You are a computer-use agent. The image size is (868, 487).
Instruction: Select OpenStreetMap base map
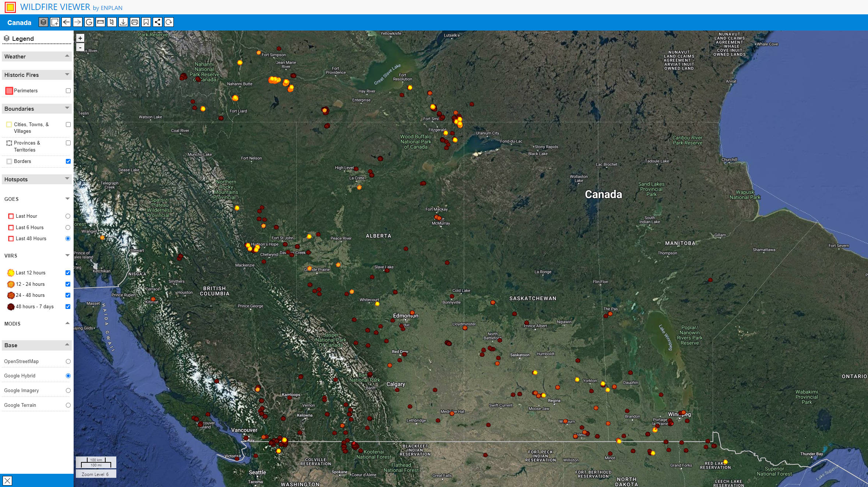[x=68, y=361]
